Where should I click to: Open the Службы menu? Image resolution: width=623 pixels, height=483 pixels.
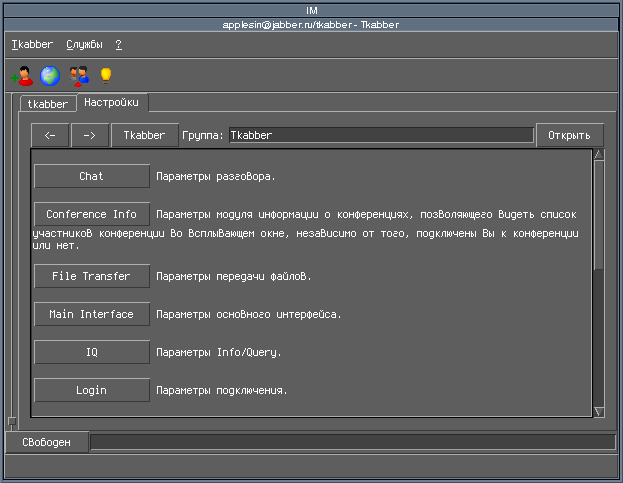(84, 45)
